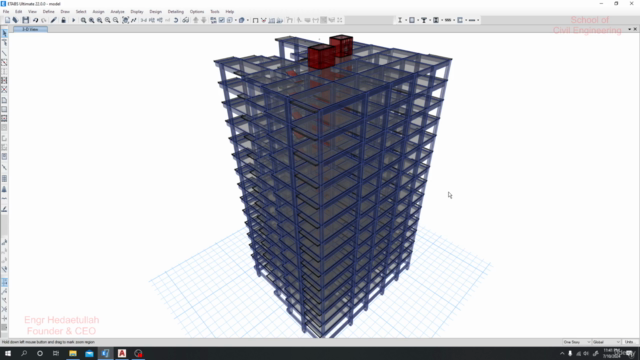The height and width of the screenshot is (360, 640).
Task: Toggle the model Lock padlock icon
Action: tap(63, 20)
